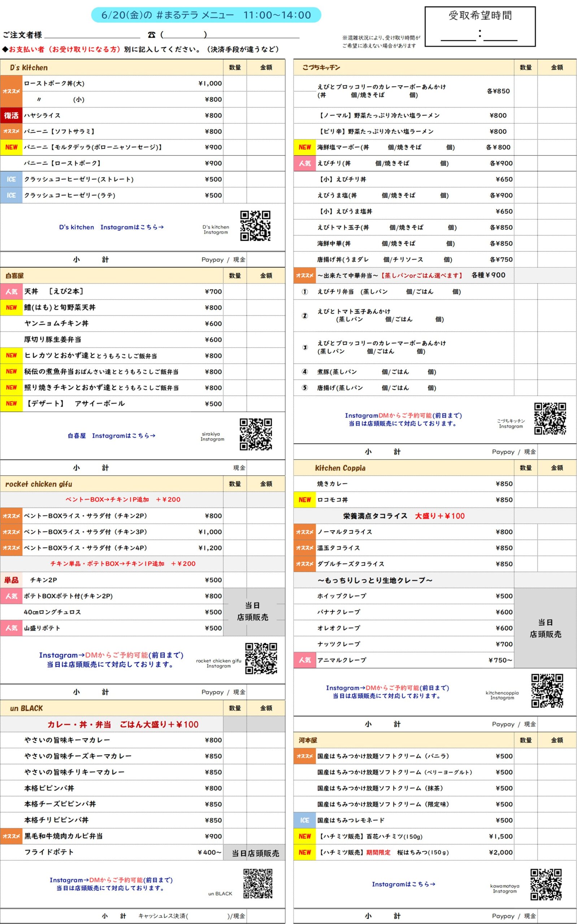Click the こづちキッチン Instagram QR code
This screenshot has width=577, height=924.
550,418
